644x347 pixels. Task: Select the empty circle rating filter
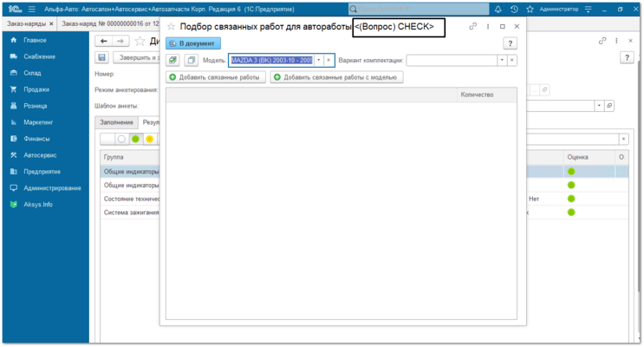[x=121, y=139]
